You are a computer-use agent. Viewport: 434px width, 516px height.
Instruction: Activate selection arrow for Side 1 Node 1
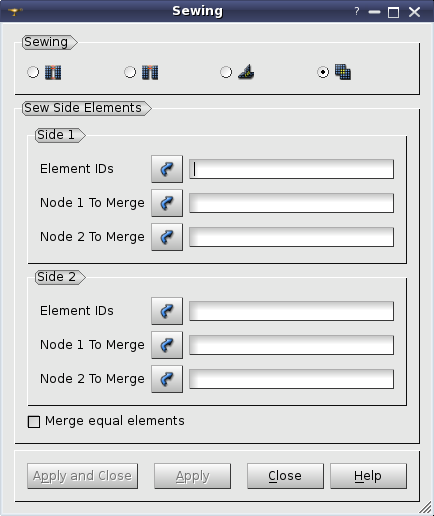coord(167,203)
